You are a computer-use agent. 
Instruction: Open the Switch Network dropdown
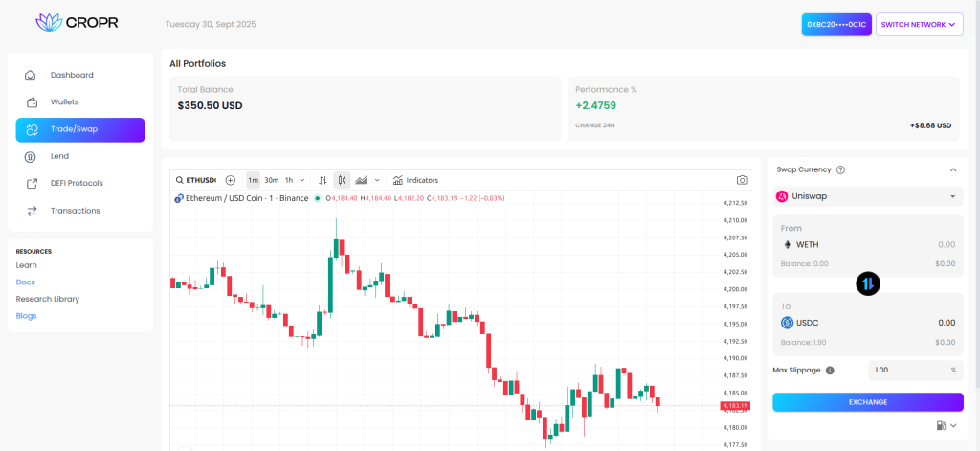click(919, 24)
